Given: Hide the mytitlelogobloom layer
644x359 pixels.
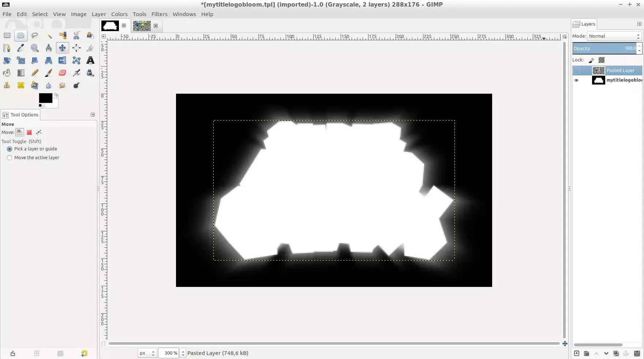Looking at the screenshot, I should (577, 80).
